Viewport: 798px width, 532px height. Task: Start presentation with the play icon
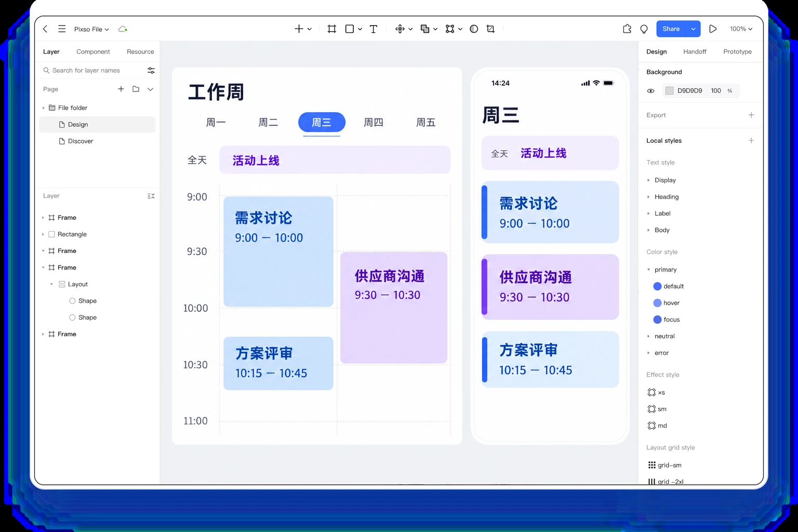pos(713,29)
